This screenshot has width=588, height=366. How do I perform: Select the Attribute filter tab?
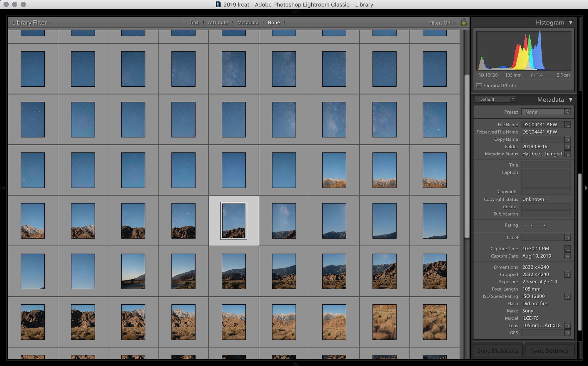point(218,22)
